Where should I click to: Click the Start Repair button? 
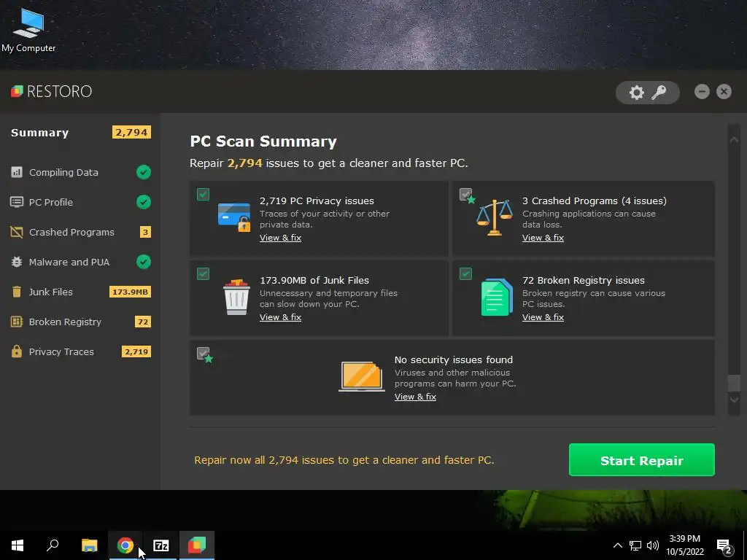pos(642,460)
